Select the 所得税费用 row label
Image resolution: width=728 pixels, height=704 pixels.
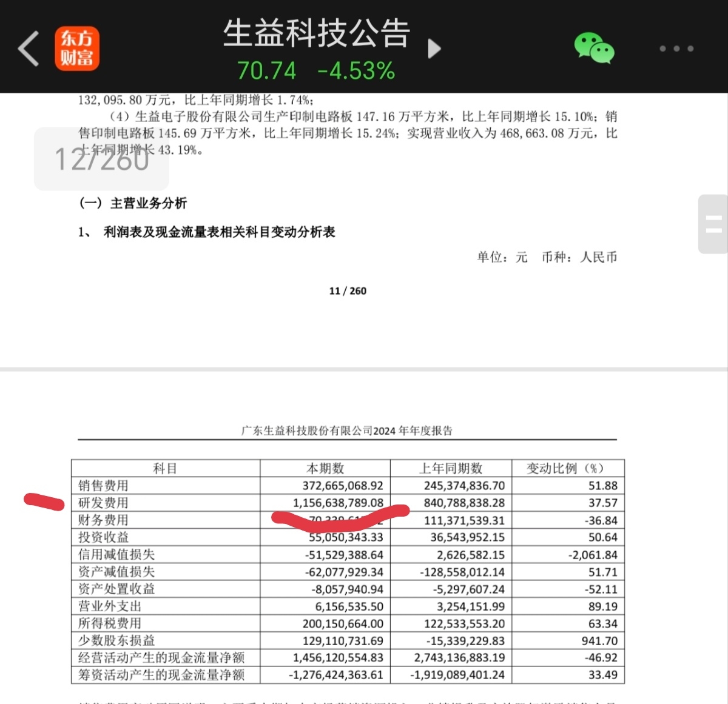point(110,623)
